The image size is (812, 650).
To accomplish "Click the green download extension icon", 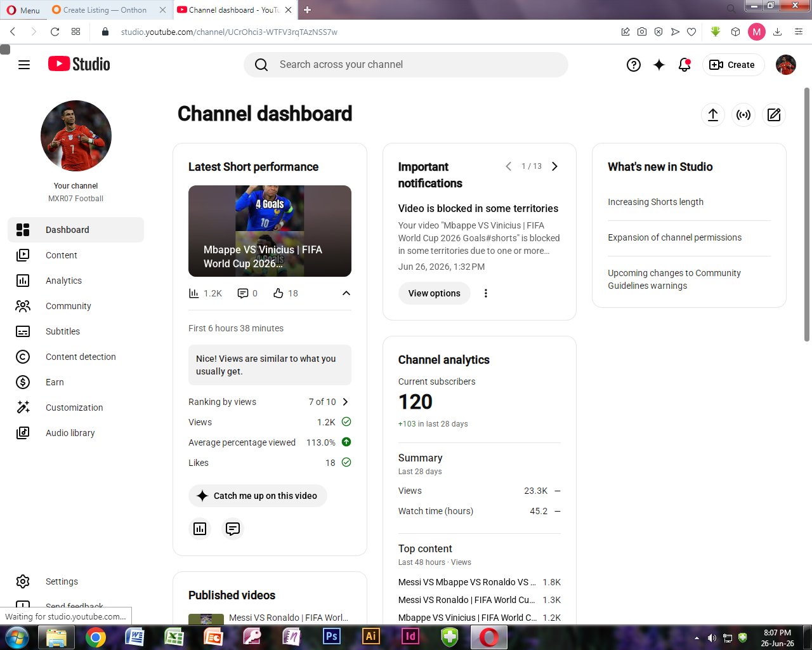I will (x=716, y=32).
